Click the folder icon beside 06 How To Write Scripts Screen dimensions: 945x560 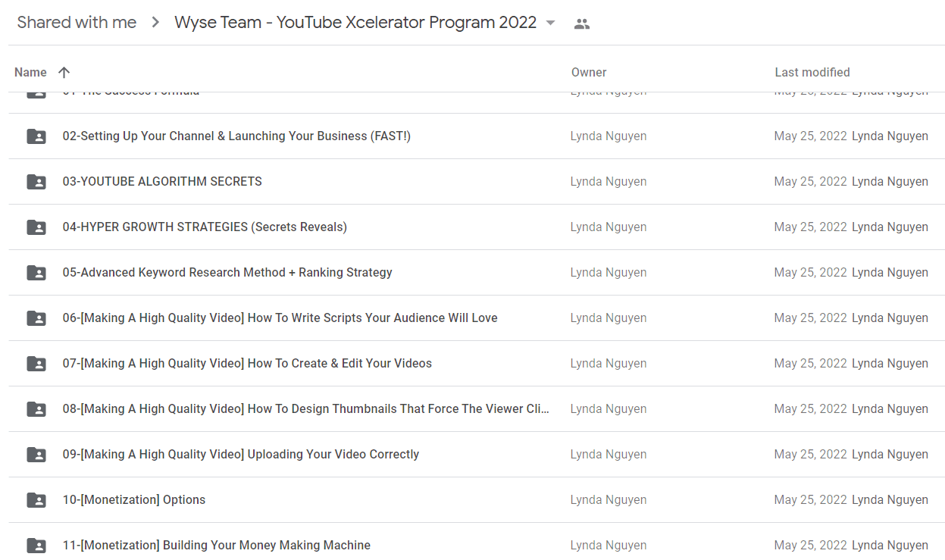(36, 318)
